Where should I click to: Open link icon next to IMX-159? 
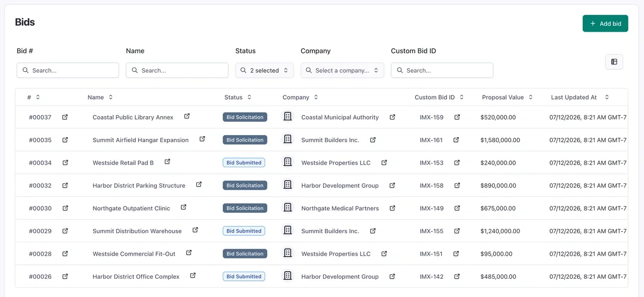tap(457, 117)
